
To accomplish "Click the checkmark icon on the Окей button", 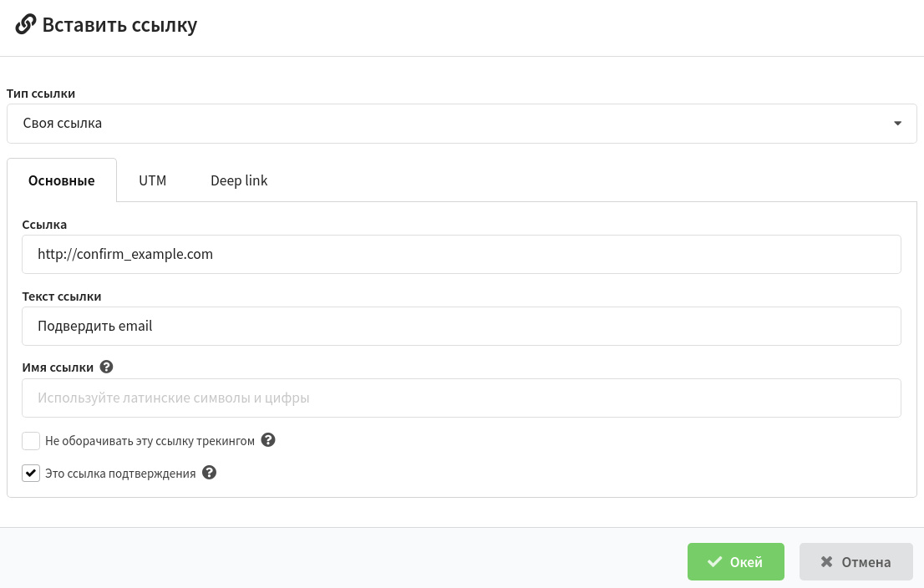I will pos(714,562).
